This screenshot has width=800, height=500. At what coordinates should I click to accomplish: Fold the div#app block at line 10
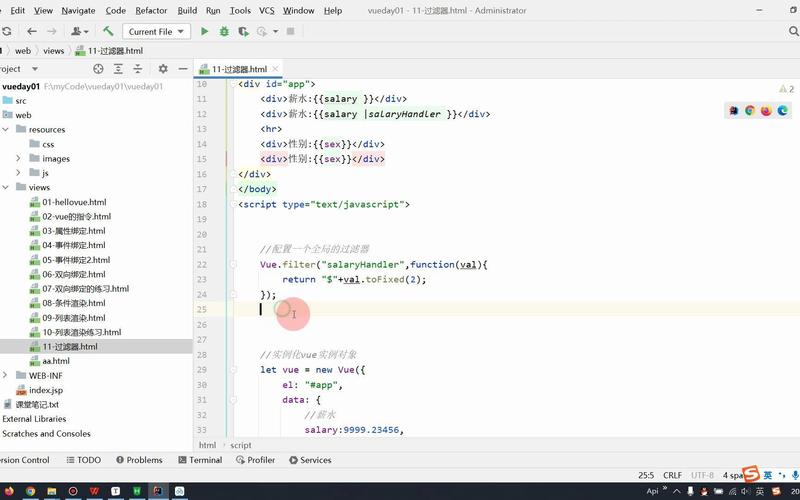(234, 84)
